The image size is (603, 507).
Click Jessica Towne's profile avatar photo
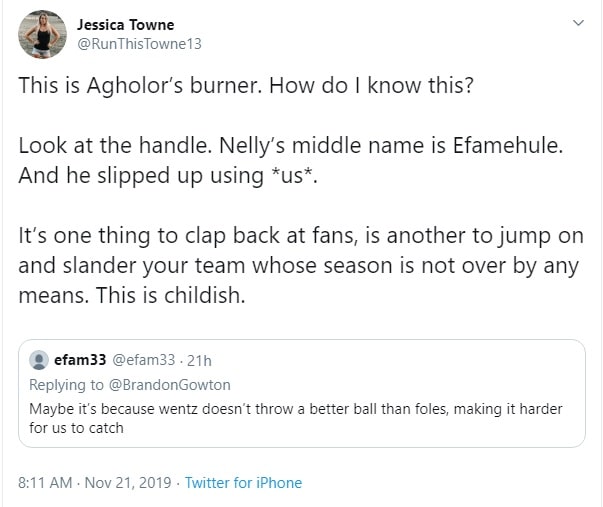click(41, 34)
